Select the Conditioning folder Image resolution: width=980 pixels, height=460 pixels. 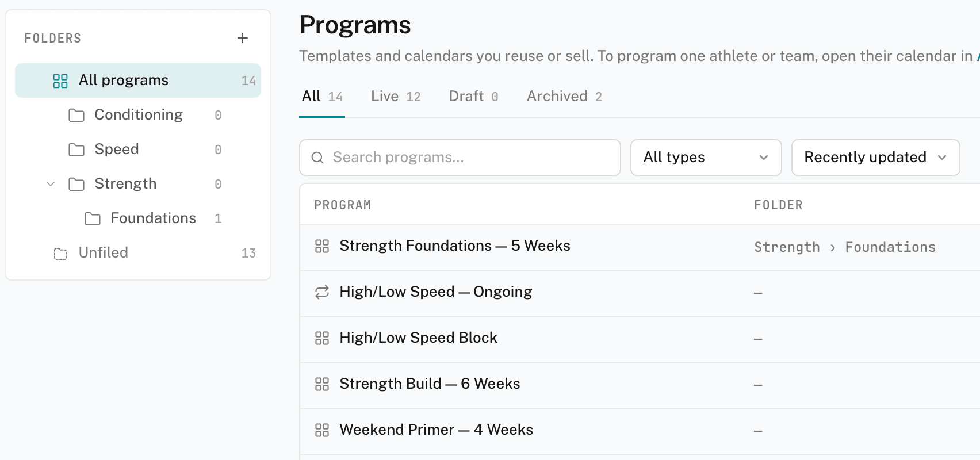(138, 115)
